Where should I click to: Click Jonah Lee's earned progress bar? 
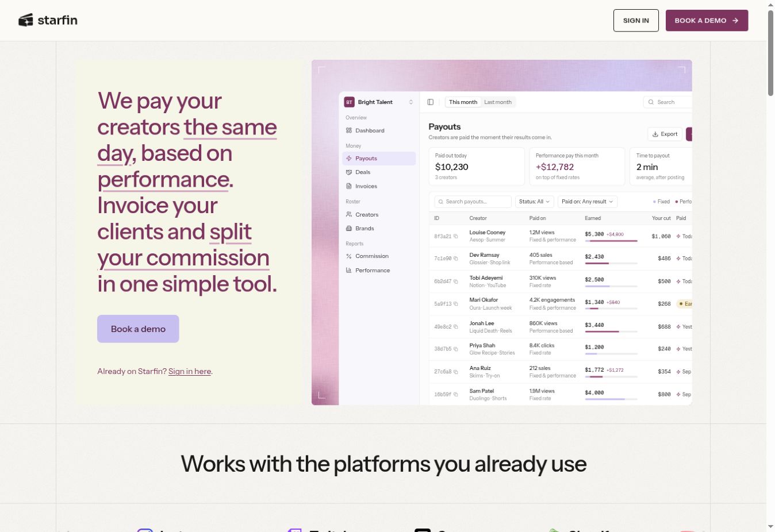tap(611, 331)
